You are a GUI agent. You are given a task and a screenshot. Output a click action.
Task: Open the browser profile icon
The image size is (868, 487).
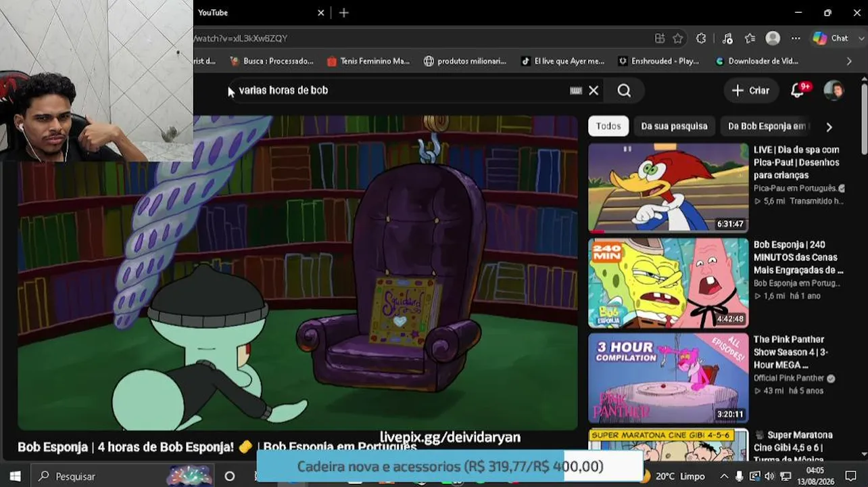click(x=773, y=39)
